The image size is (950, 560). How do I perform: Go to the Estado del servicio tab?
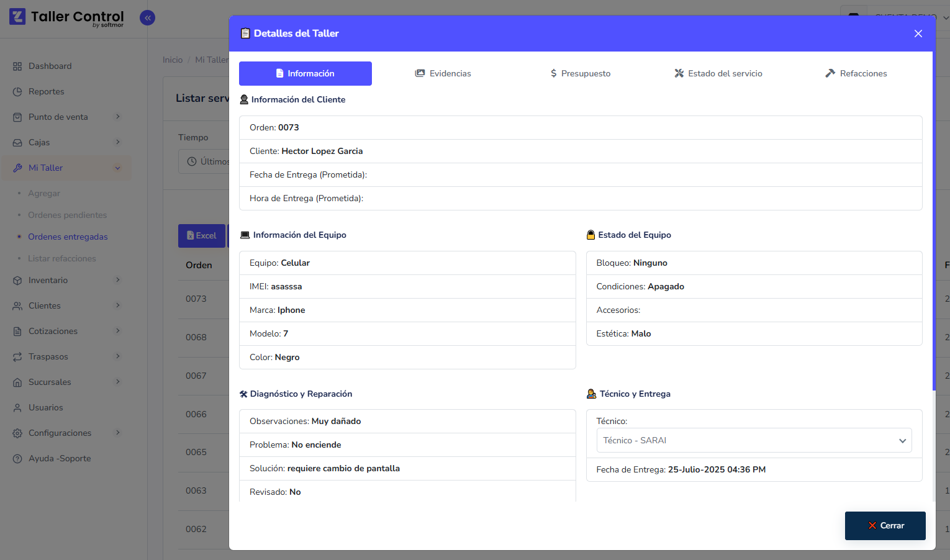coord(718,73)
